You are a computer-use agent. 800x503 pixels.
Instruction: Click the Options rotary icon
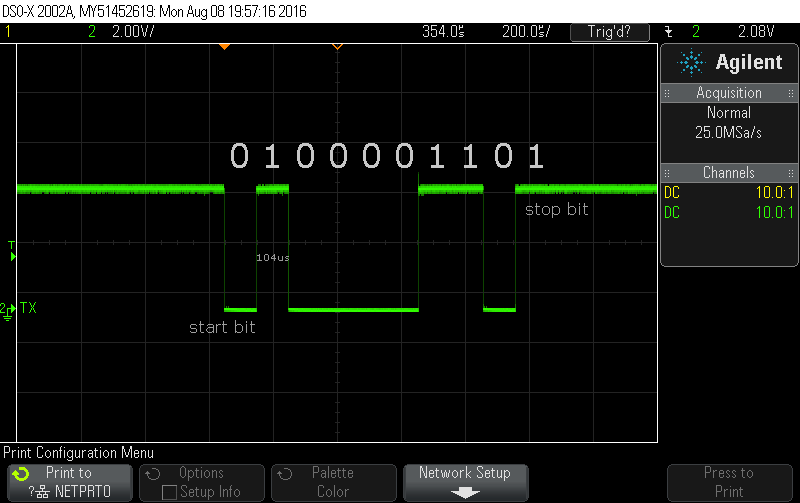[x=153, y=474]
